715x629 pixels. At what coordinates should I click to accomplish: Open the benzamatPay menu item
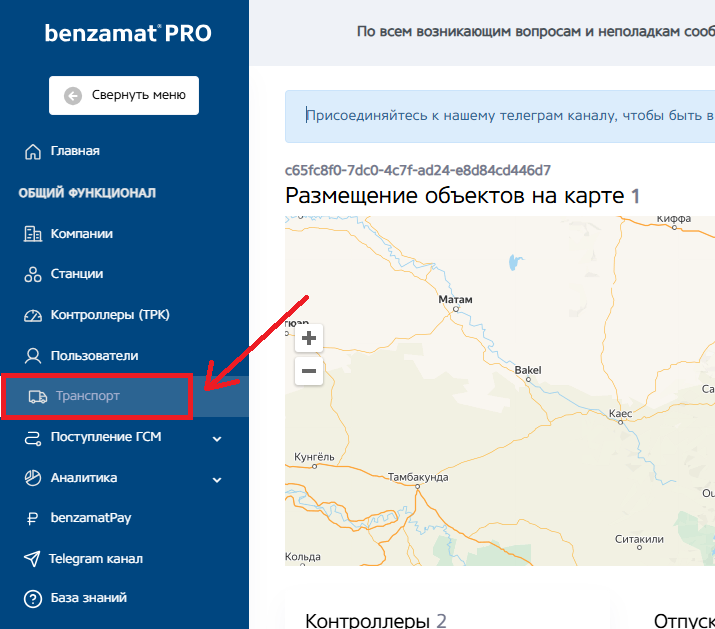[91, 518]
